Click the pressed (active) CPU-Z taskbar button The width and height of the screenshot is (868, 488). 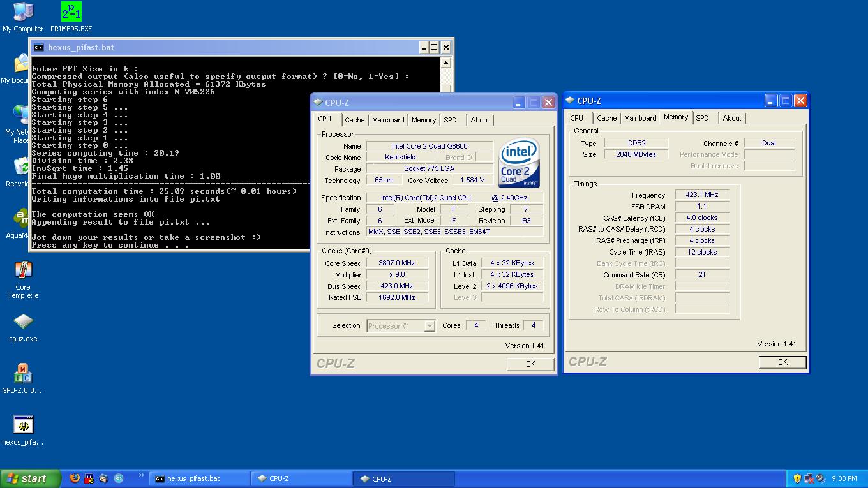tap(405, 478)
